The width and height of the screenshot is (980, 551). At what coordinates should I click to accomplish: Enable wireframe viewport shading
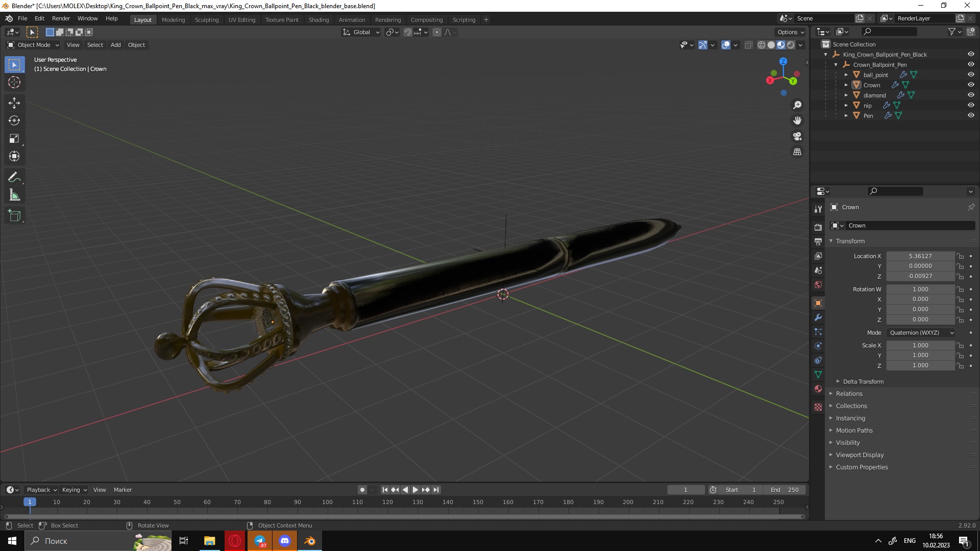coord(762,45)
